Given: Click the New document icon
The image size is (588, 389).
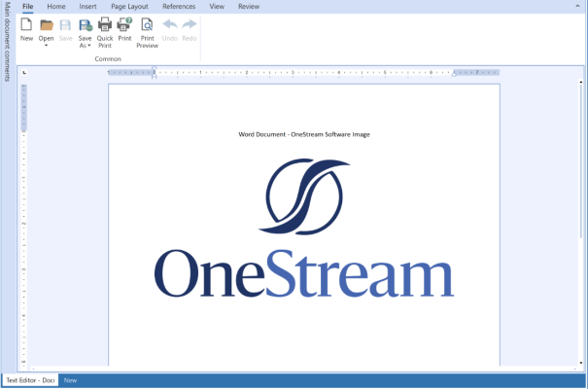Looking at the screenshot, I should click(26, 25).
